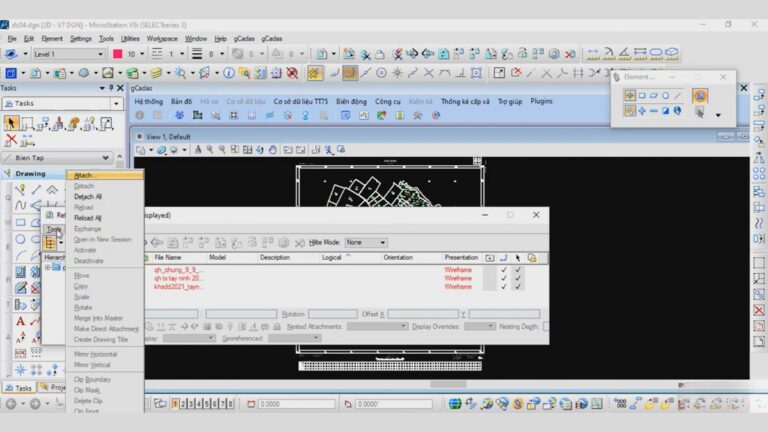Screen dimensions: 768x432
Task: Click the Measure Distance icon in top toolbar
Action: (x=593, y=53)
